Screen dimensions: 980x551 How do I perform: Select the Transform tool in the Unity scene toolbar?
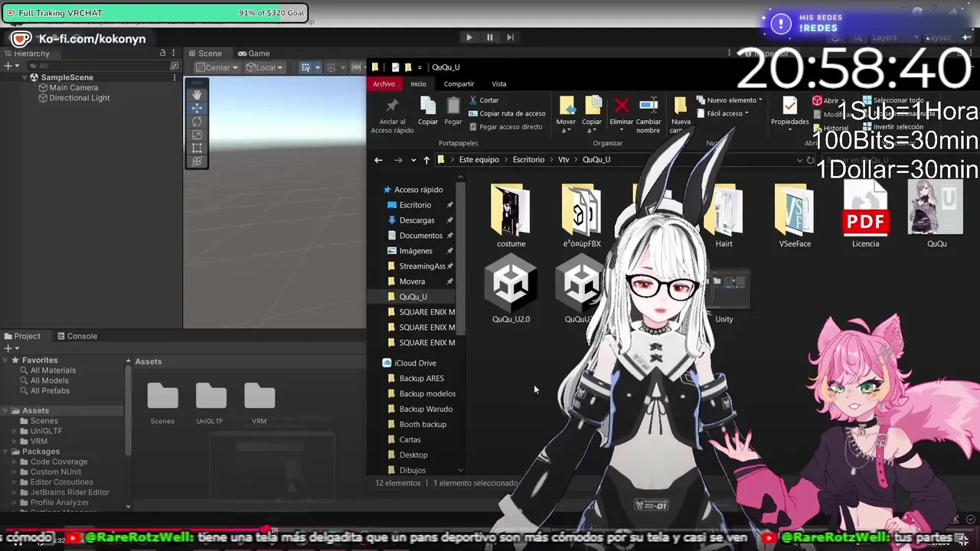[197, 161]
